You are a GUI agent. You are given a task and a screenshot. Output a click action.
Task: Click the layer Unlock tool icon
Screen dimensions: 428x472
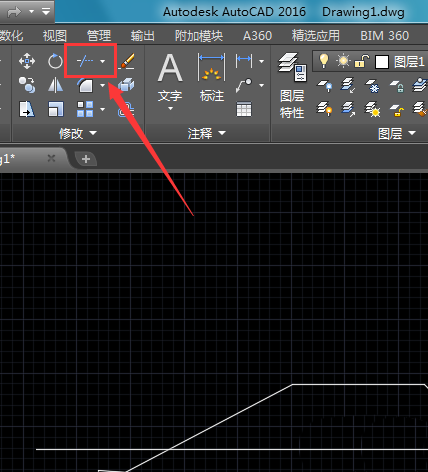click(397, 110)
